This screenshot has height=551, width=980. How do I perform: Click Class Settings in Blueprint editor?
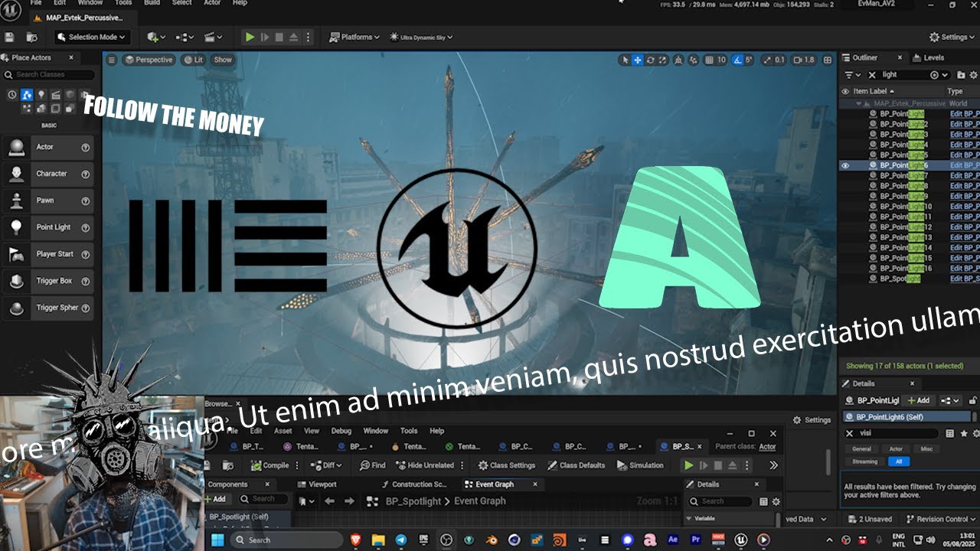(x=507, y=465)
